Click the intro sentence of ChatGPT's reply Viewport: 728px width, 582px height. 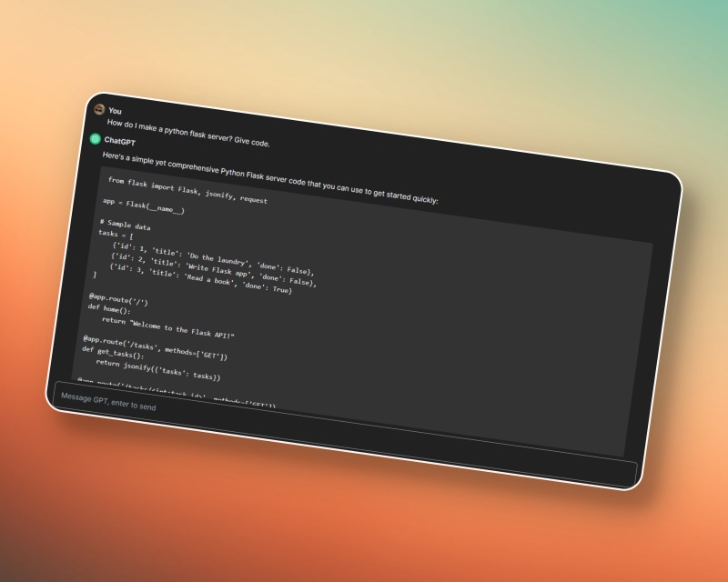(x=269, y=177)
